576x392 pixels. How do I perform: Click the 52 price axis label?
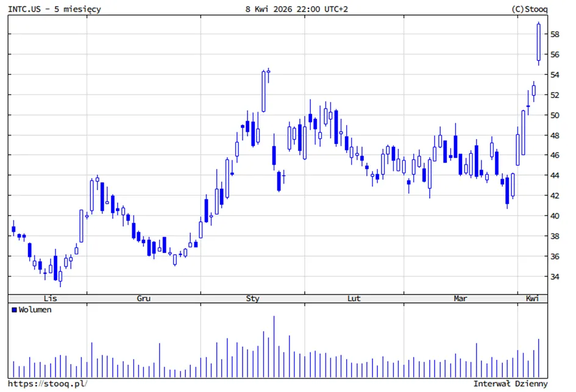click(x=555, y=94)
